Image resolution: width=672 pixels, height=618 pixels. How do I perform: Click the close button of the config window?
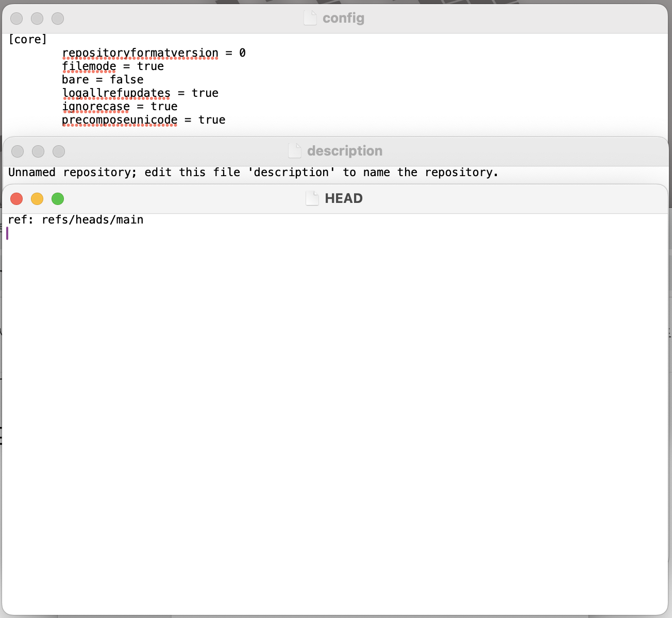(x=16, y=19)
